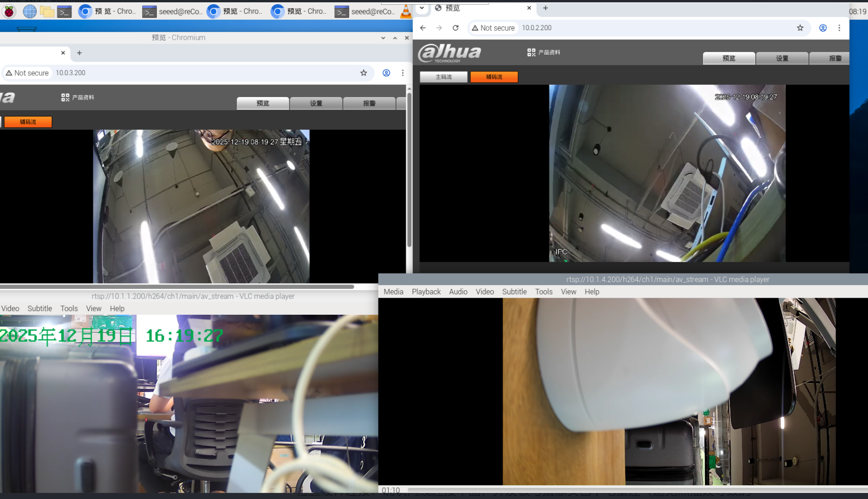This screenshot has width=868, height=499.
Task: Open Chromium profile icon in right window
Action: (823, 28)
